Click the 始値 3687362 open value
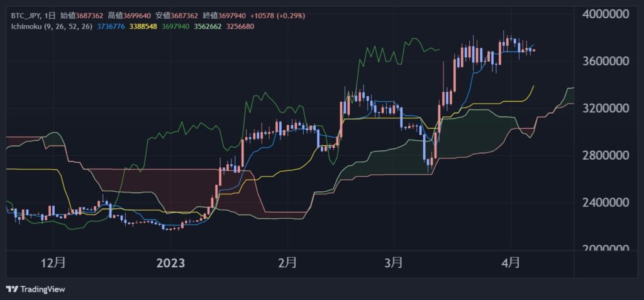The width and height of the screenshot is (644, 300). click(82, 16)
